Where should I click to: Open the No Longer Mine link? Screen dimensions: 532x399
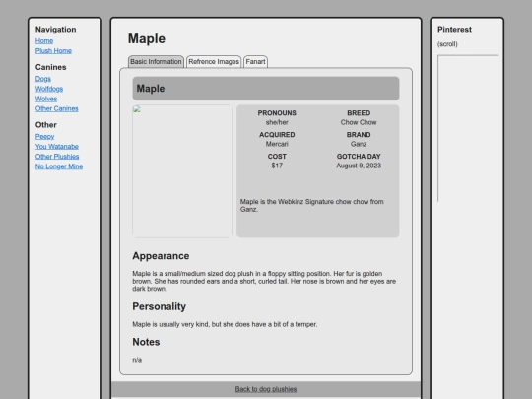coord(59,166)
